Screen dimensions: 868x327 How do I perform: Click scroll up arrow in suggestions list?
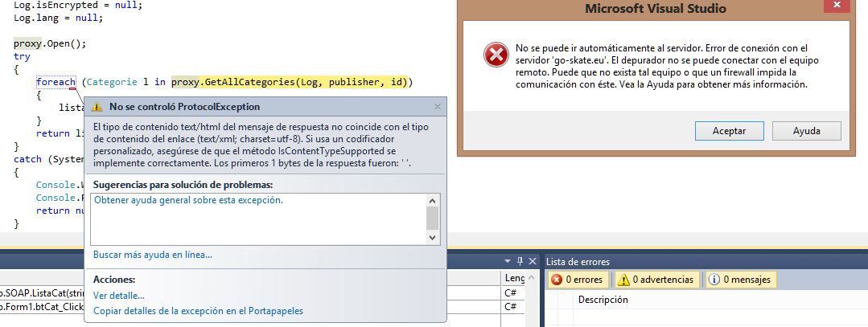click(x=433, y=201)
